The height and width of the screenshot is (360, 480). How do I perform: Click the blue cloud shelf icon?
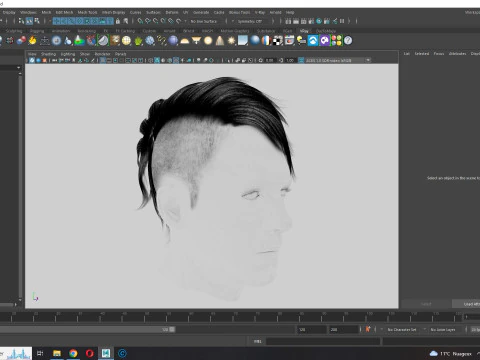pyautogui.click(x=313, y=41)
